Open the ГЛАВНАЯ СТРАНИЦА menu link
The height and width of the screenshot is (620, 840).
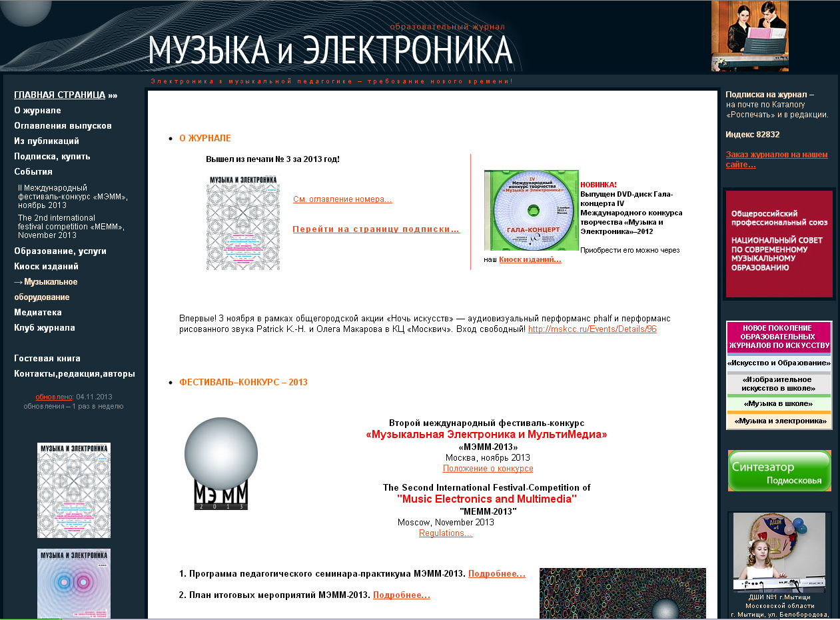click(x=59, y=95)
